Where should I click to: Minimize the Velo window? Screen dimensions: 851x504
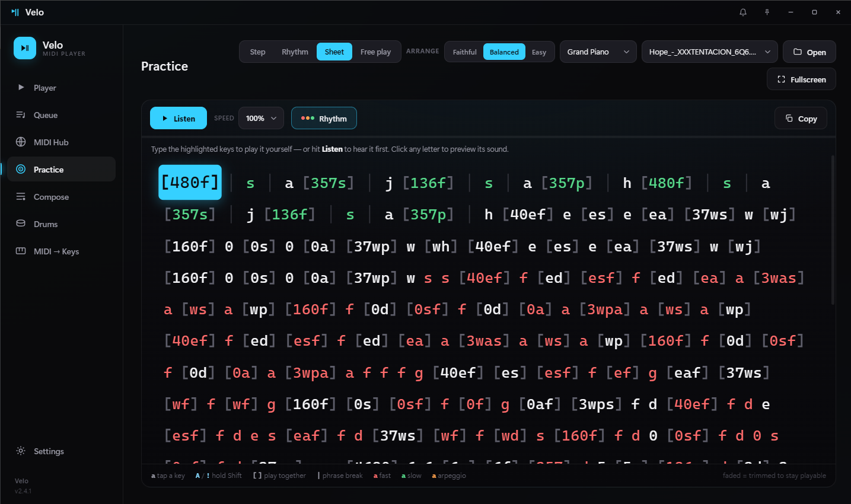point(791,12)
